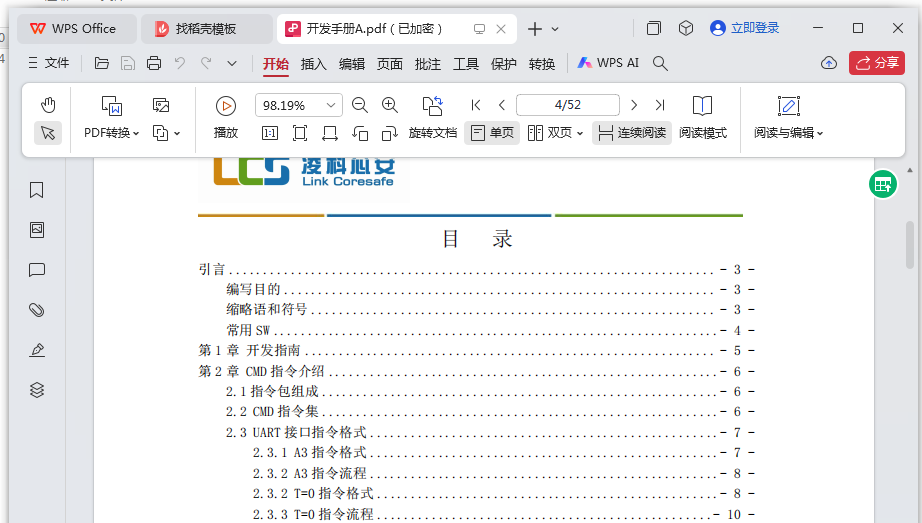Switch to the 找稻壳模板 tab
Screen dimensions: 922x523
tap(205, 29)
